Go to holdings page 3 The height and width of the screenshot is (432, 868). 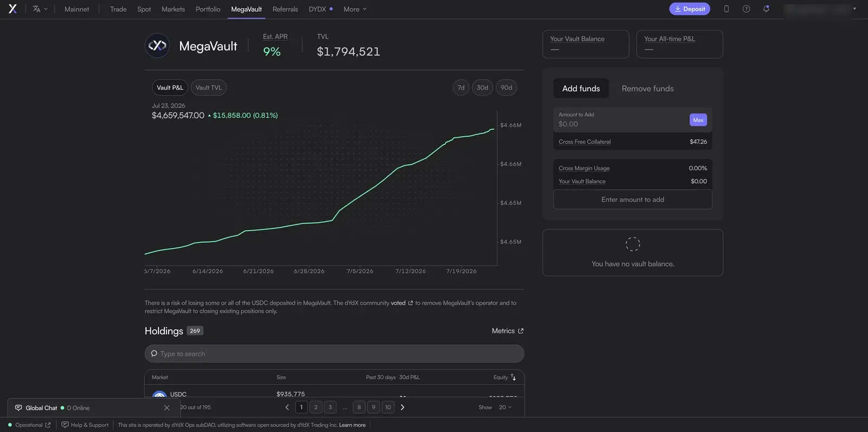coord(330,407)
